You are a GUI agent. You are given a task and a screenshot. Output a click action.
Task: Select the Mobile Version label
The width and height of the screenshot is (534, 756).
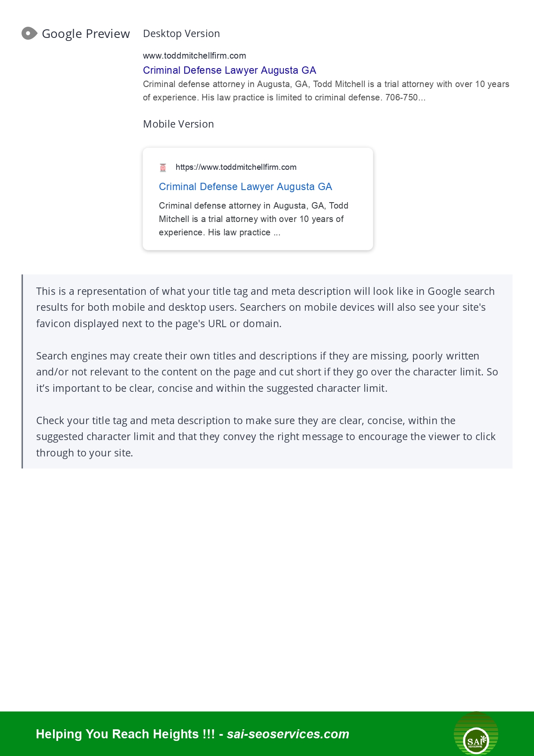[178, 124]
